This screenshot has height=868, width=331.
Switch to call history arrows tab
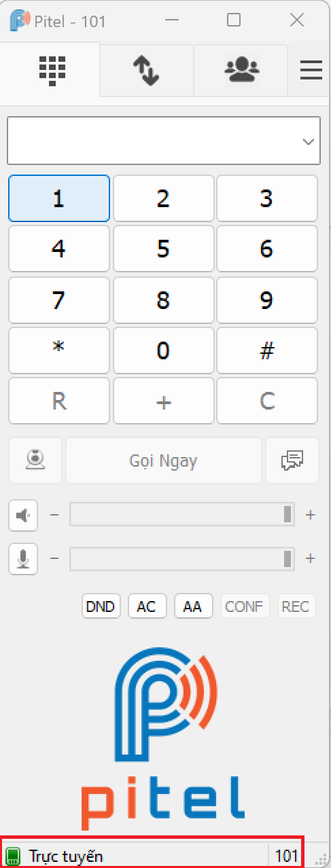[x=145, y=71]
